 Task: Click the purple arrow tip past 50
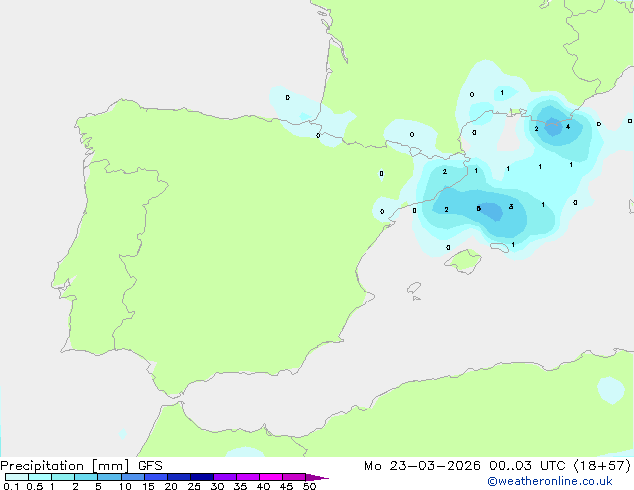click(317, 477)
